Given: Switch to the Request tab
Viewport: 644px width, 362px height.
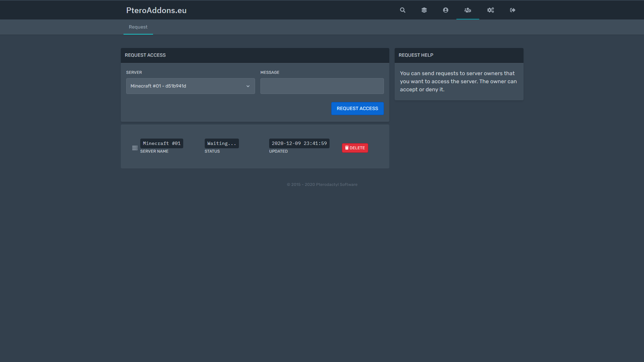Looking at the screenshot, I should 138,27.
